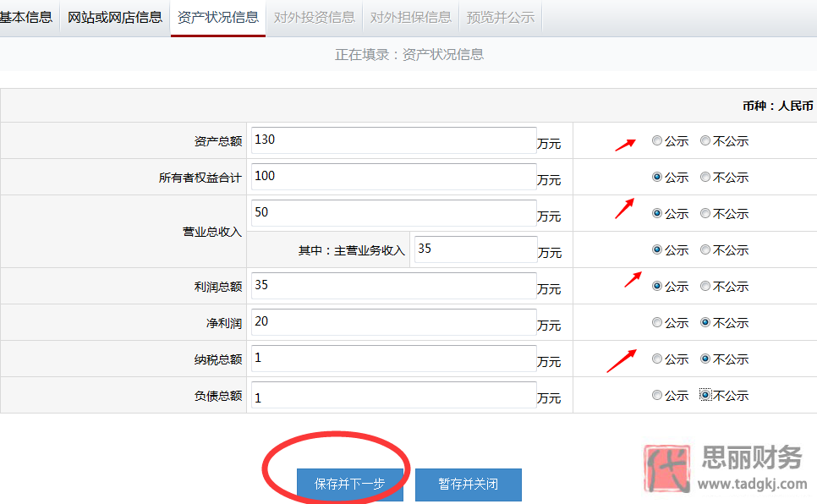
Task: Select 公示 for 负债总额 row
Action: 657,395
